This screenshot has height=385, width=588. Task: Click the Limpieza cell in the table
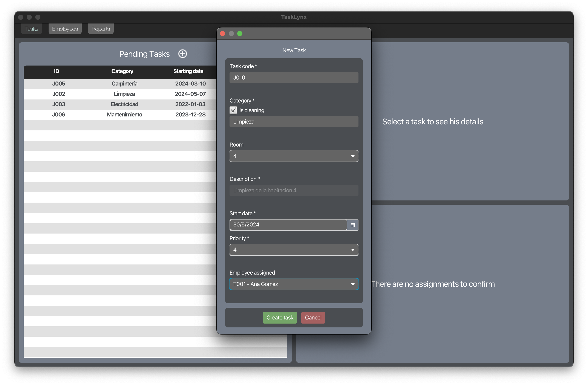click(x=124, y=94)
